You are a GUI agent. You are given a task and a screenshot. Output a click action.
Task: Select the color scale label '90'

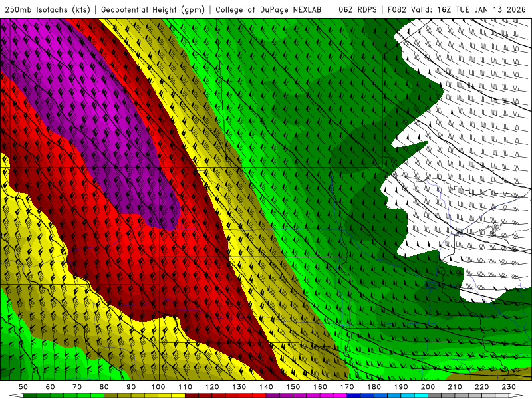pyautogui.click(x=131, y=387)
